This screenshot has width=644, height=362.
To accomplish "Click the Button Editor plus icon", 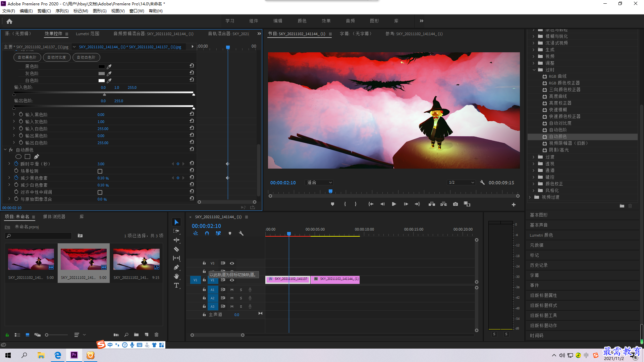I will tap(514, 204).
